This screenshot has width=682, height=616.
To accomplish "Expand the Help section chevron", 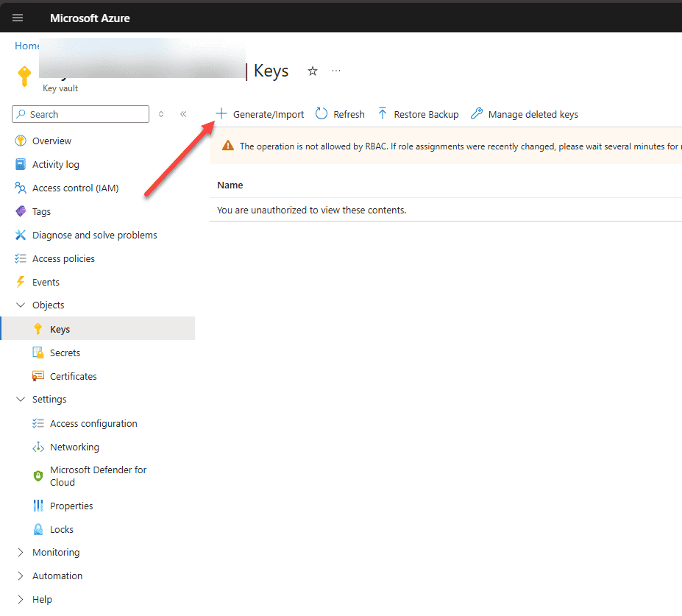I will (x=21, y=599).
